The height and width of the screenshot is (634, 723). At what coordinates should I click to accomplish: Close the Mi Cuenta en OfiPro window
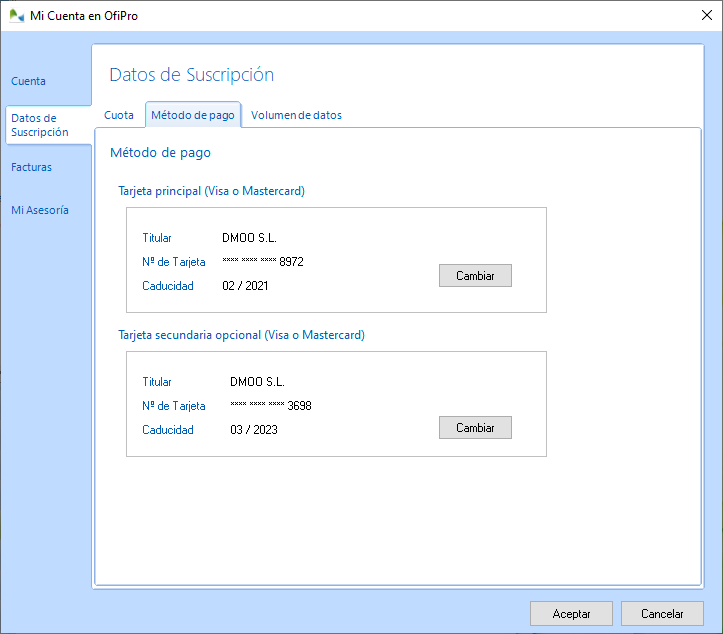pyautogui.click(x=706, y=15)
